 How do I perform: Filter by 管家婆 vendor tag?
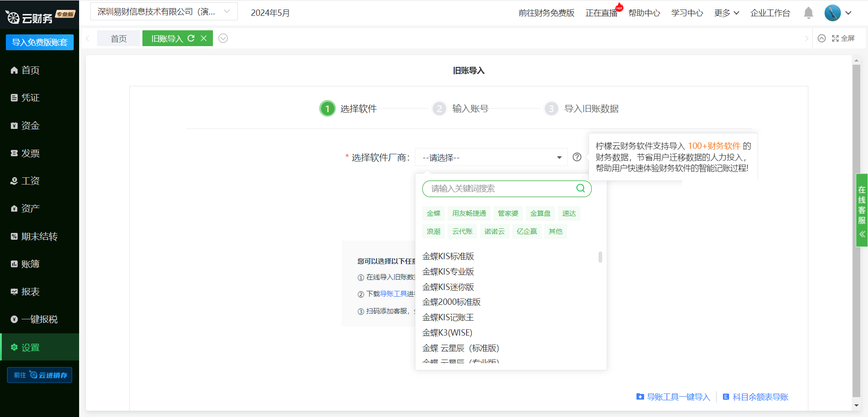click(x=508, y=213)
